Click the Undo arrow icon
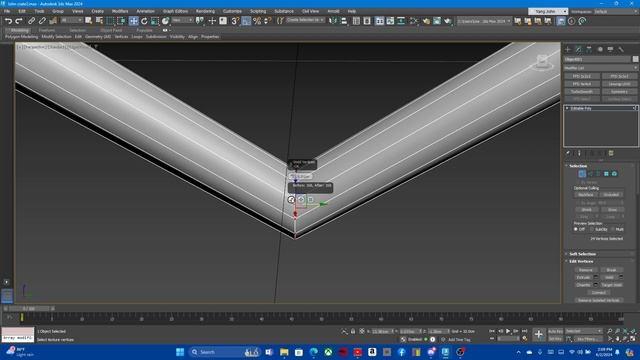640x360 pixels. click(x=8, y=21)
